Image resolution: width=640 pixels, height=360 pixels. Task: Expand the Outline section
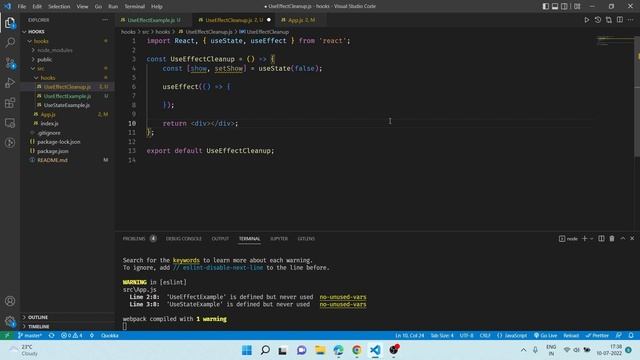tap(67, 317)
